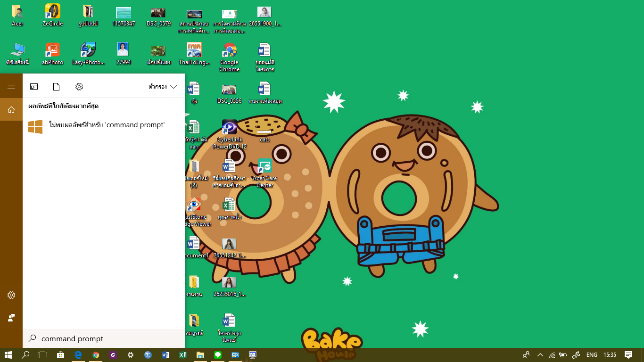The width and height of the screenshot is (644, 362).
Task: Click the 15:35 clock in taskbar
Action: pyautogui.click(x=610, y=355)
